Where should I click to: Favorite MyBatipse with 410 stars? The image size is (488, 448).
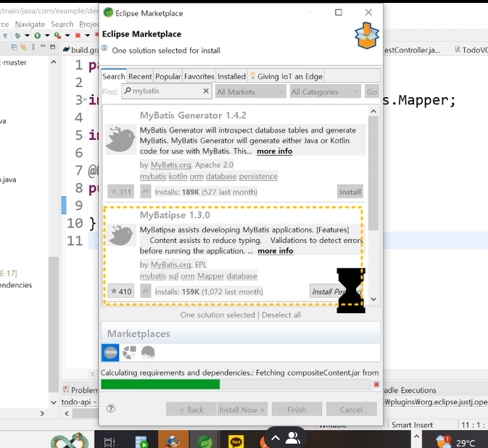tap(121, 291)
